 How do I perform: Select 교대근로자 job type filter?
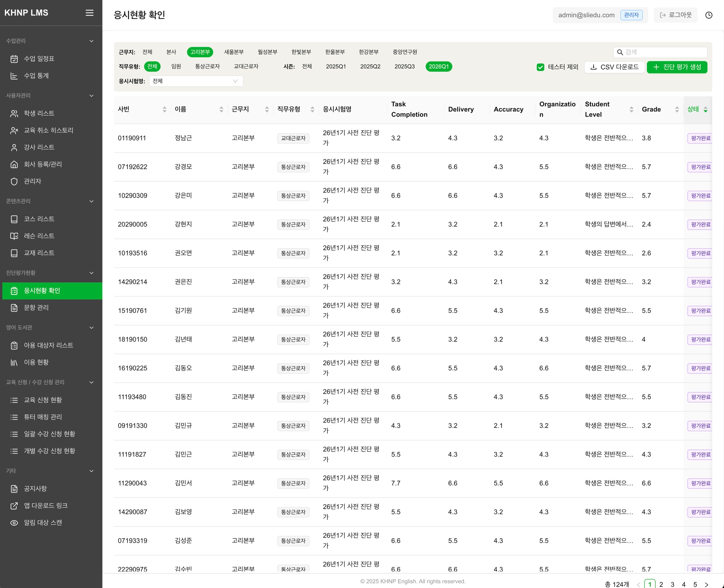[x=246, y=66]
